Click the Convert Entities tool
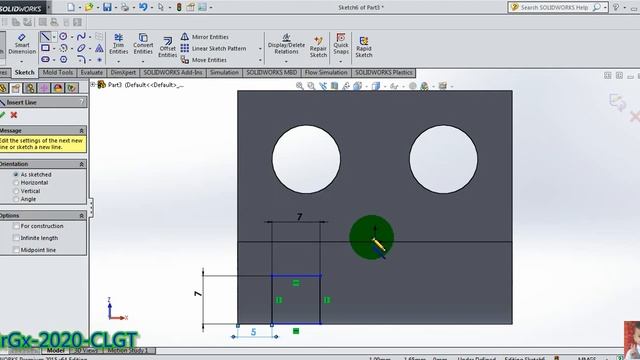 tap(143, 44)
